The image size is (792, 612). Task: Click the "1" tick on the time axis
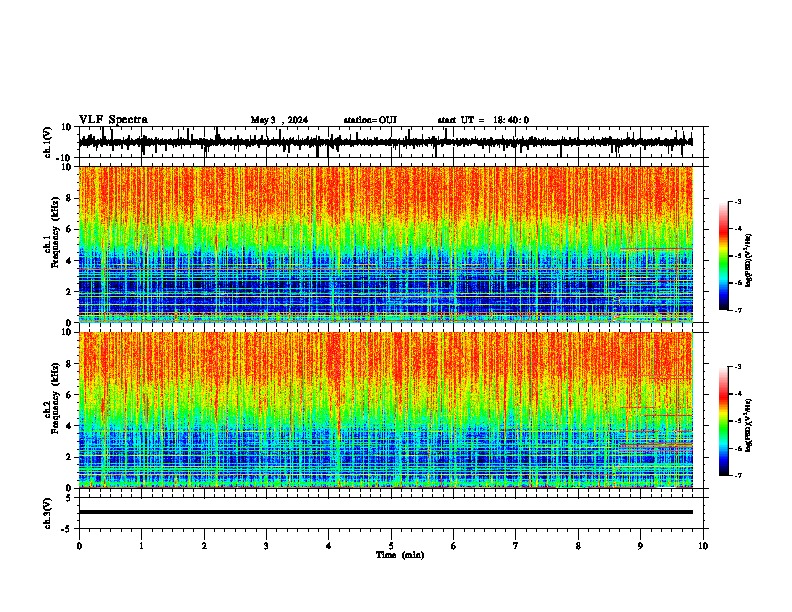(141, 546)
